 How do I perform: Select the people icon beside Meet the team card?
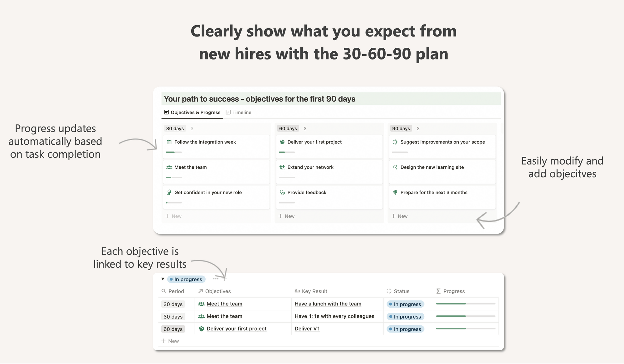(169, 167)
